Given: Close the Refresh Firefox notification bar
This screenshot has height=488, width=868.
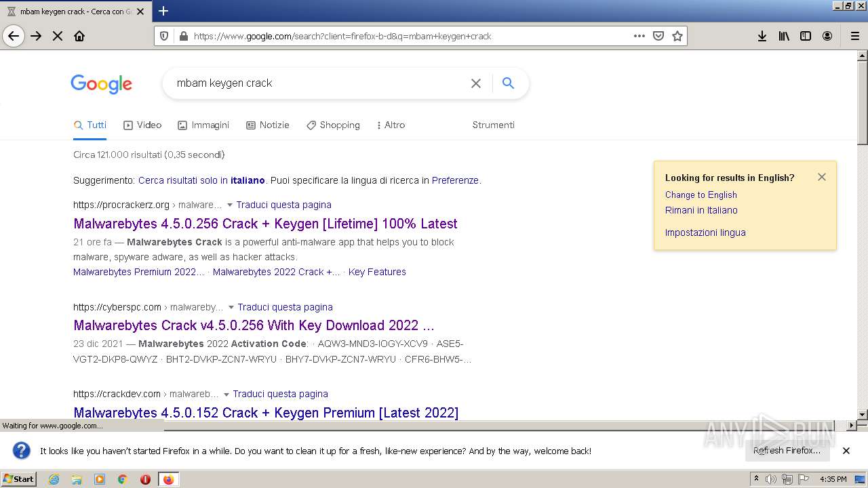Looking at the screenshot, I should 846,451.
